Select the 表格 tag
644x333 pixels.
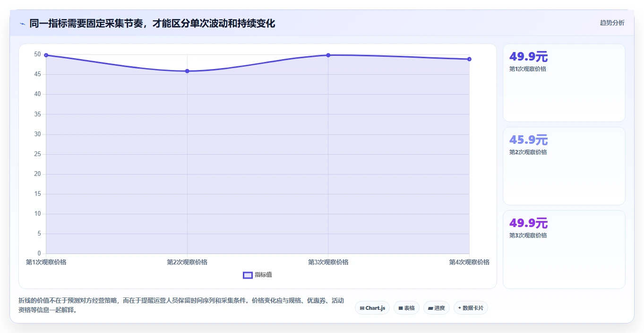pos(406,308)
